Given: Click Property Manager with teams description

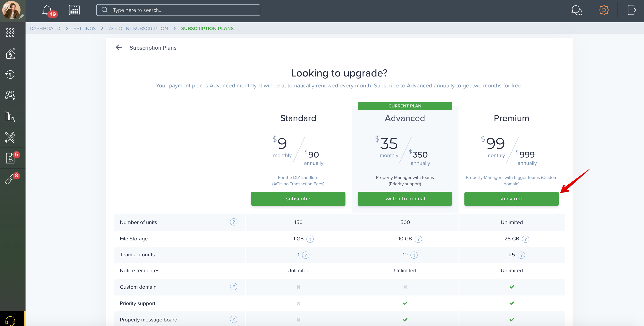Looking at the screenshot, I should pos(405,181).
